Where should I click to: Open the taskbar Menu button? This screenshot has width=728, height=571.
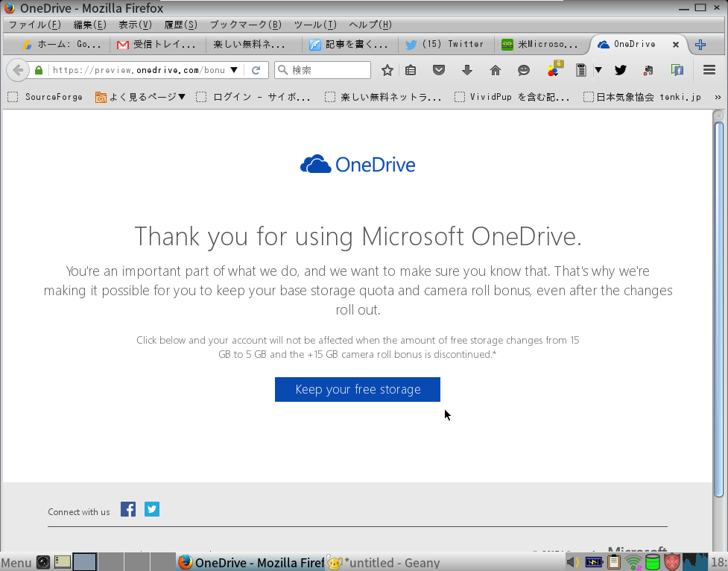16,563
